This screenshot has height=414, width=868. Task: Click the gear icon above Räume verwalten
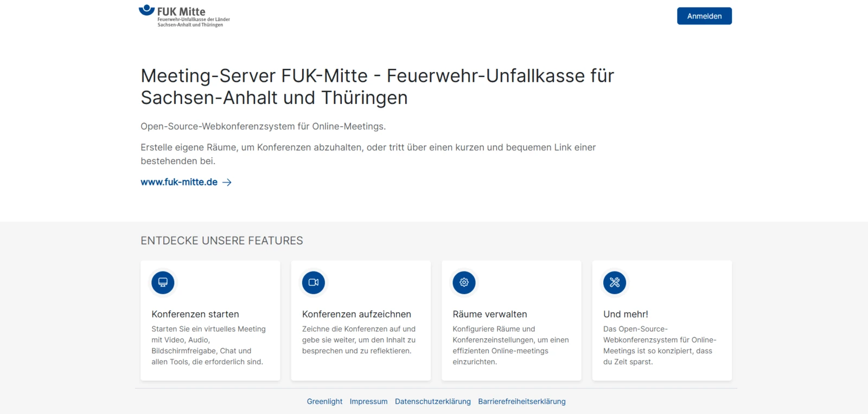pyautogui.click(x=464, y=282)
